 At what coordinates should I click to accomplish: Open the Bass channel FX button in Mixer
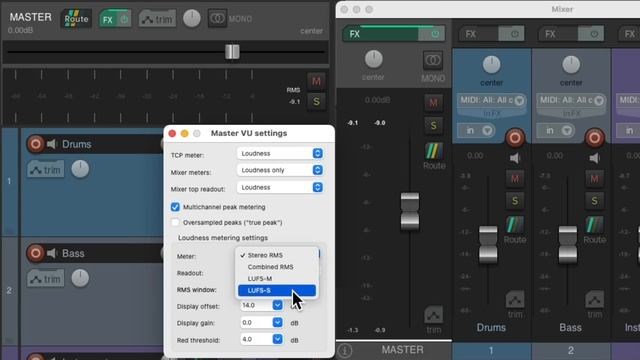point(557,34)
